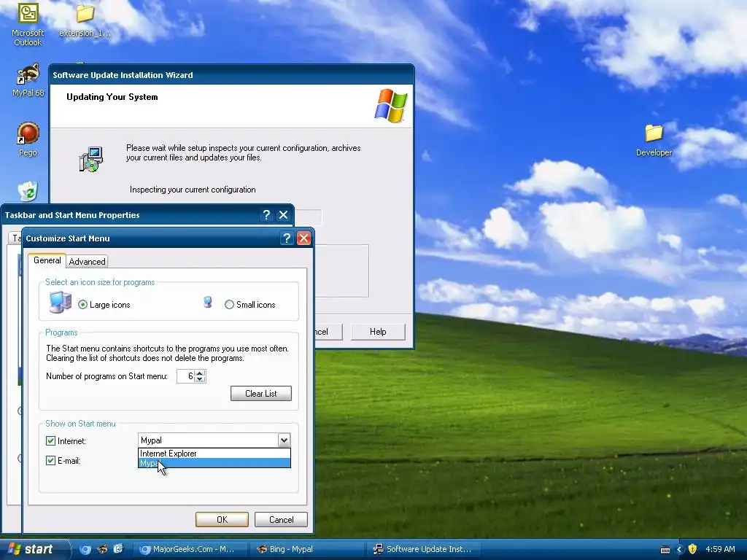Choose Internet Explorer from dropdown list
This screenshot has height=560, width=747.
(x=214, y=454)
